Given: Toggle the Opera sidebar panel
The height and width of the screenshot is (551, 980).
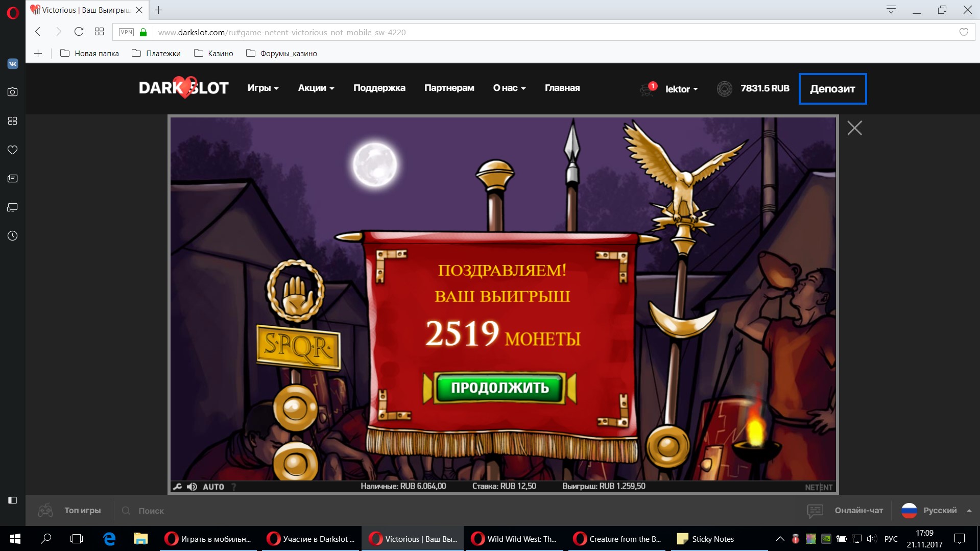Looking at the screenshot, I should [13, 500].
